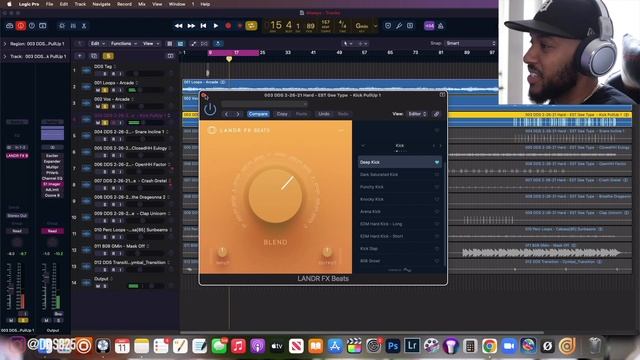Duplicate the selected track icon

coord(94,56)
